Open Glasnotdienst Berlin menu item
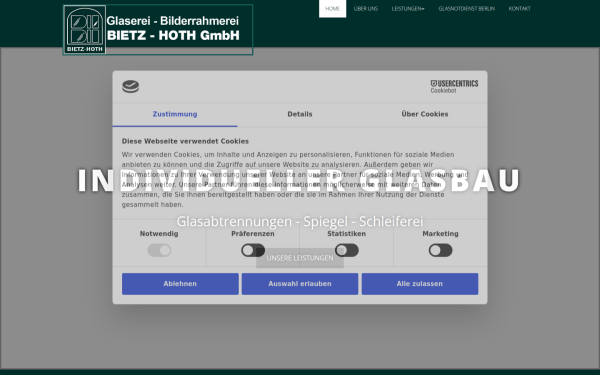This screenshot has width=600, height=375. coord(466,8)
